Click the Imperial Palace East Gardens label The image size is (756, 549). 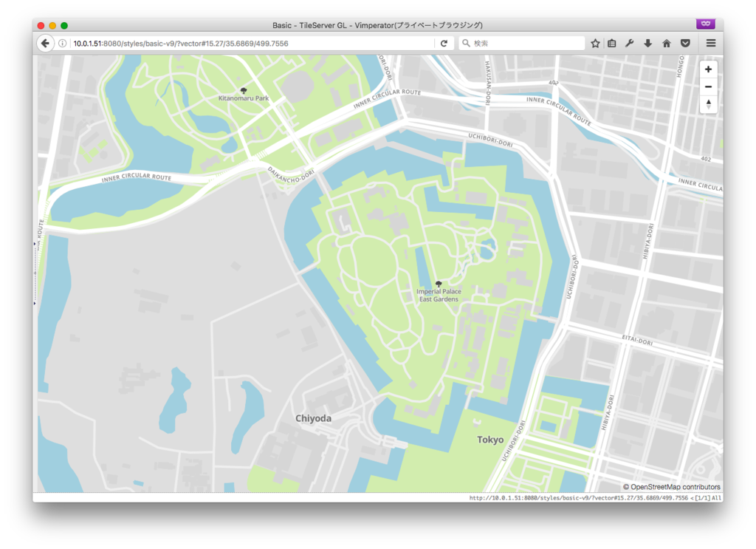[x=439, y=296]
